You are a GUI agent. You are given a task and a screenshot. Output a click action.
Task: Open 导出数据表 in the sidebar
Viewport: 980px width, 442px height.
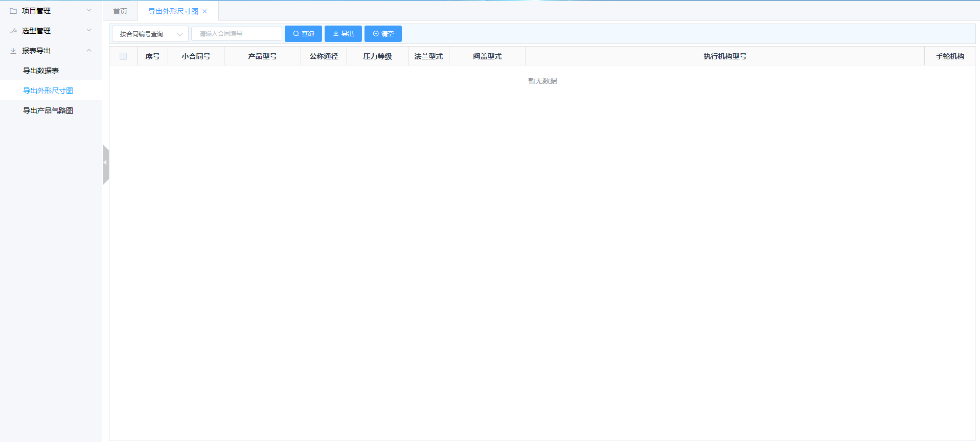[x=41, y=71]
